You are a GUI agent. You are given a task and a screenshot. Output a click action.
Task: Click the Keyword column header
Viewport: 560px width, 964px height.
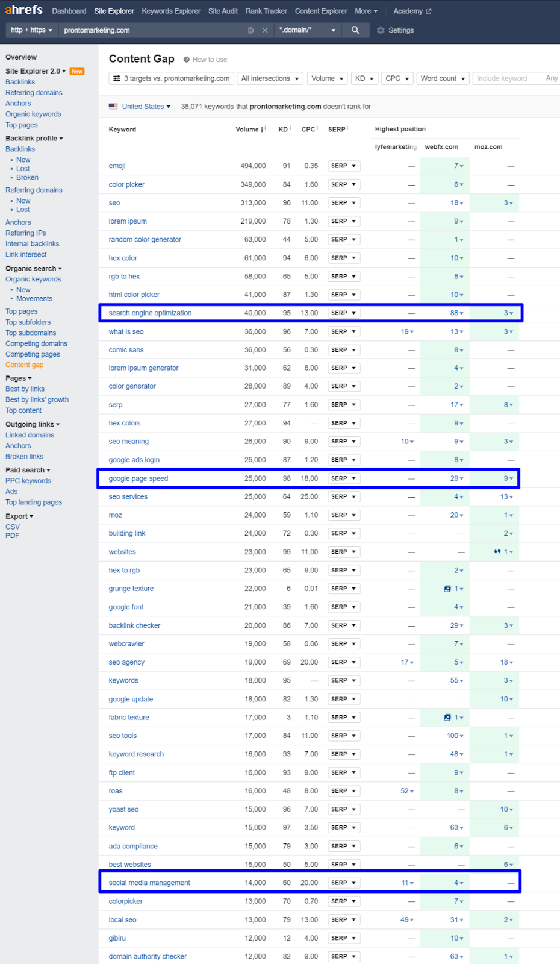click(x=122, y=130)
